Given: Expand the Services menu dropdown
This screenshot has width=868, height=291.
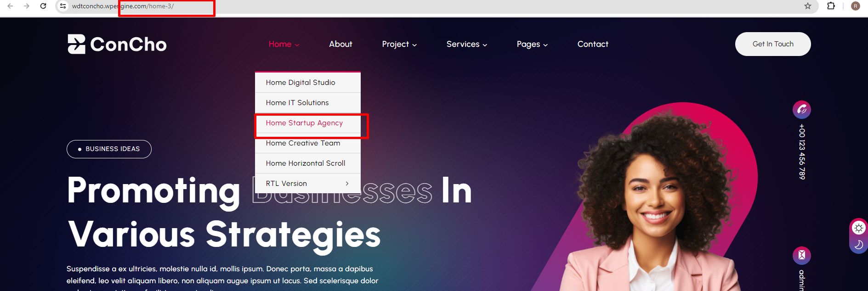Looking at the screenshot, I should pos(467,44).
